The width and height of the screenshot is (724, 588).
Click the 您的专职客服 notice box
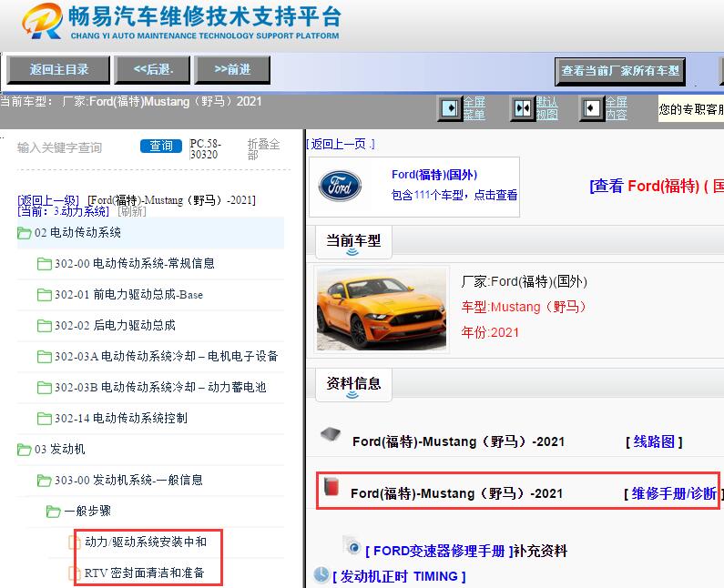[690, 109]
